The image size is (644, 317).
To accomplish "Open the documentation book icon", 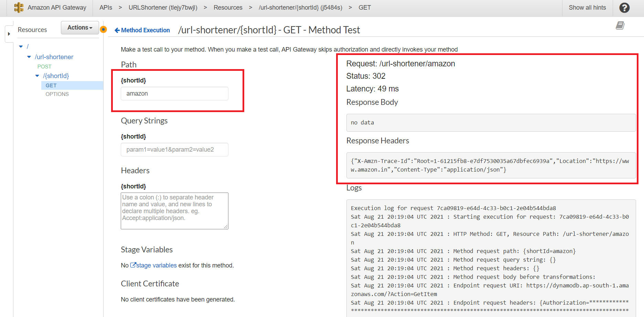I will point(620,25).
